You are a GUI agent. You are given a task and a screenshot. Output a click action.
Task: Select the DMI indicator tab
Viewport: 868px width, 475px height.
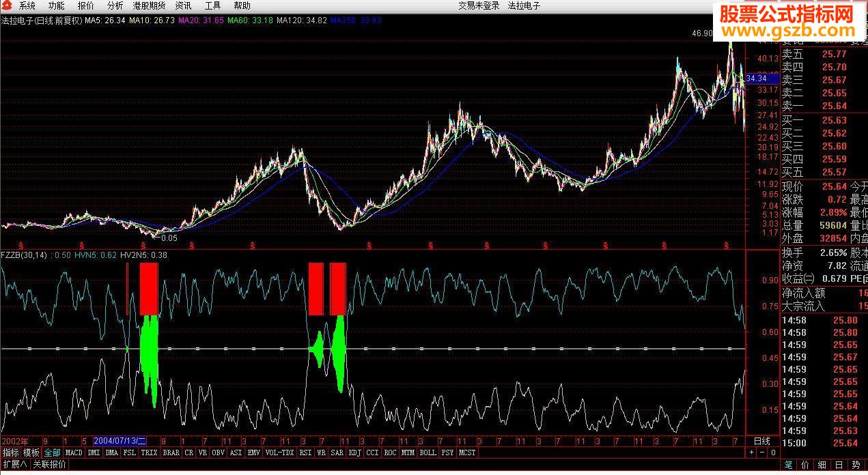click(94, 452)
